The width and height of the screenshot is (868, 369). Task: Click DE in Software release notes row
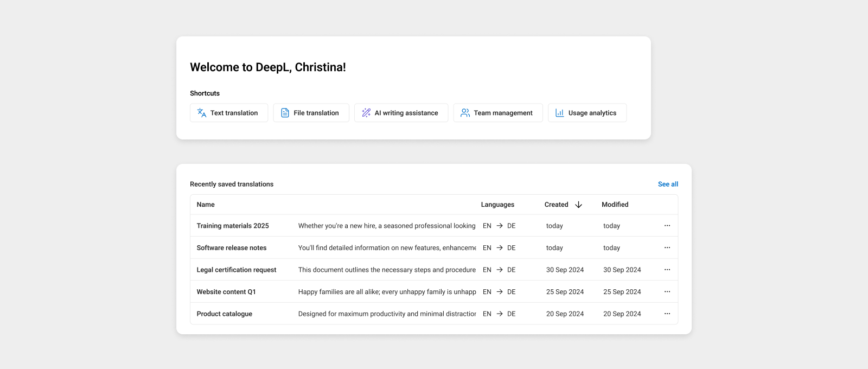[512, 247]
